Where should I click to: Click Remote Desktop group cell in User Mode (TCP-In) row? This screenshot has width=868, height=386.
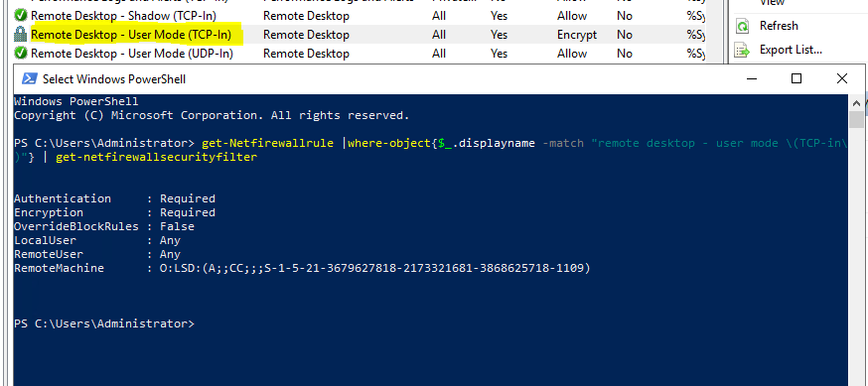point(306,35)
